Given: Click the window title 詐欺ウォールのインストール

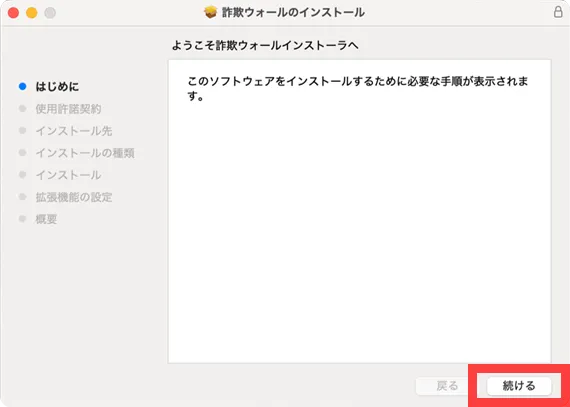Looking at the screenshot, I should coord(293,12).
